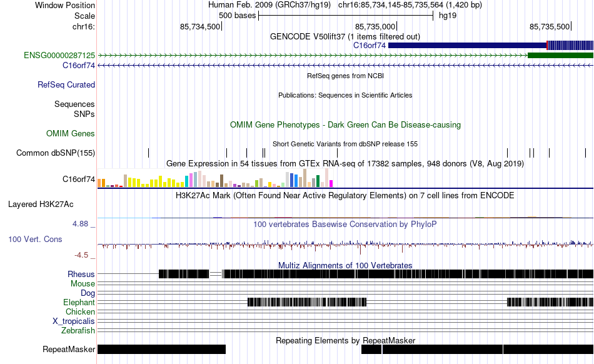This screenshot has width=594, height=364.
Task: Select the Dog alignment label
Action: point(88,293)
